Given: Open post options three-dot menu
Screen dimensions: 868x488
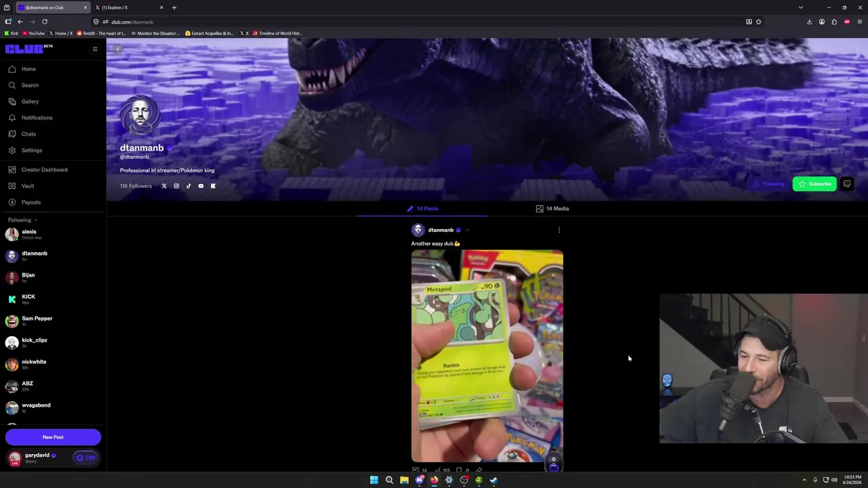Looking at the screenshot, I should [559, 230].
